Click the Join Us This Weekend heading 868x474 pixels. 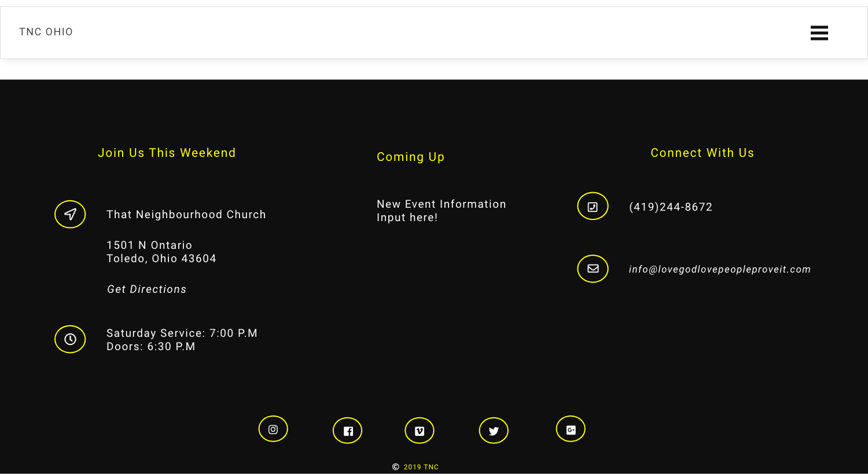pos(167,153)
